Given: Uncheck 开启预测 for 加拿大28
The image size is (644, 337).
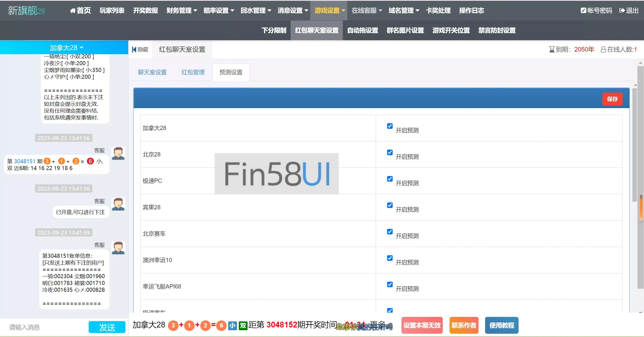Looking at the screenshot, I should (390, 126).
